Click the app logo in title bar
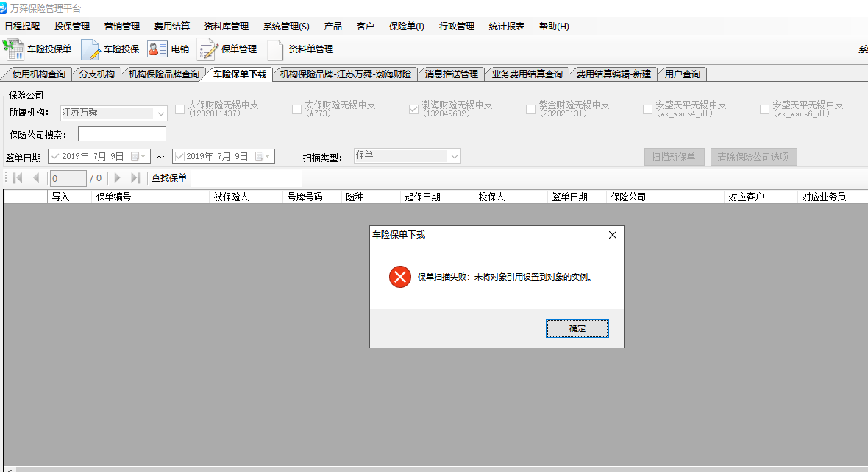Image resolution: width=868 pixels, height=472 pixels. tap(3, 8)
